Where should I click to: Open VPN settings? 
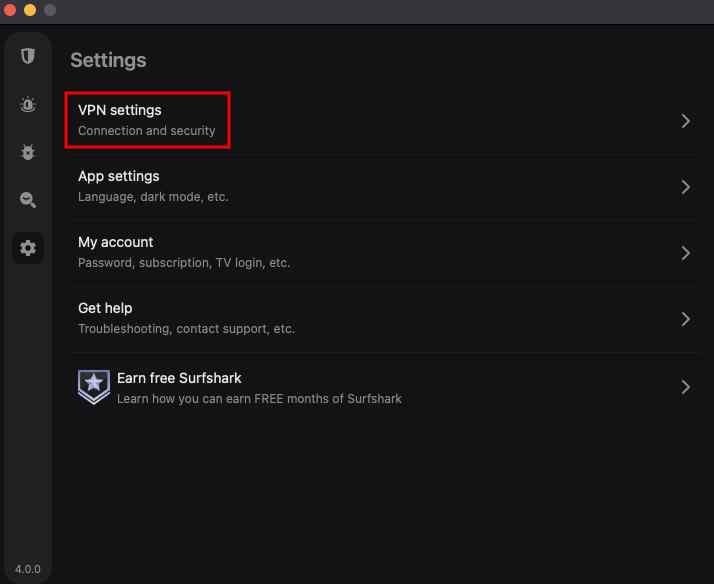(x=384, y=121)
